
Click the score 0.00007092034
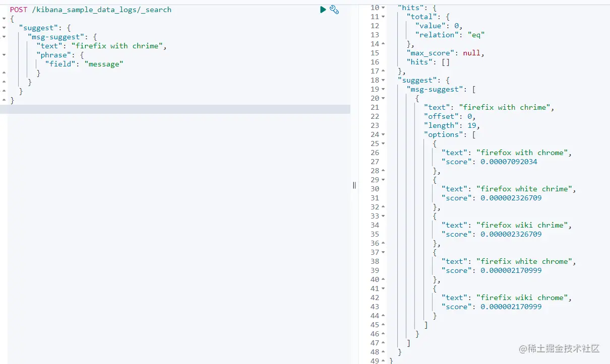pos(509,162)
